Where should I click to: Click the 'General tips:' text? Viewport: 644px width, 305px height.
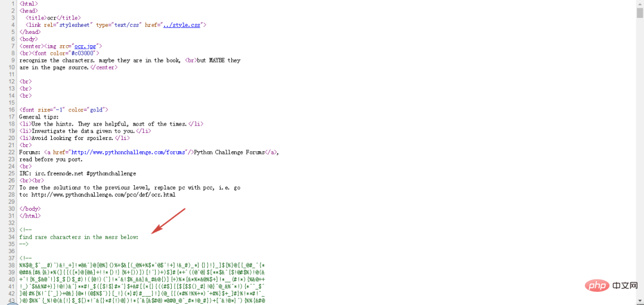[x=39, y=117]
